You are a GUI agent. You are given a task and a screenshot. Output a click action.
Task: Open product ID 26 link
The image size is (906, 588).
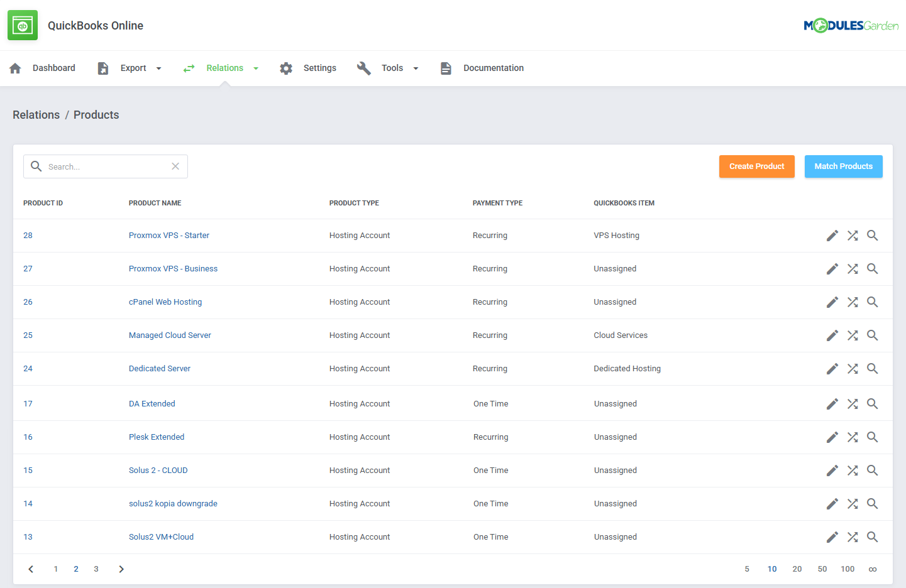[28, 302]
